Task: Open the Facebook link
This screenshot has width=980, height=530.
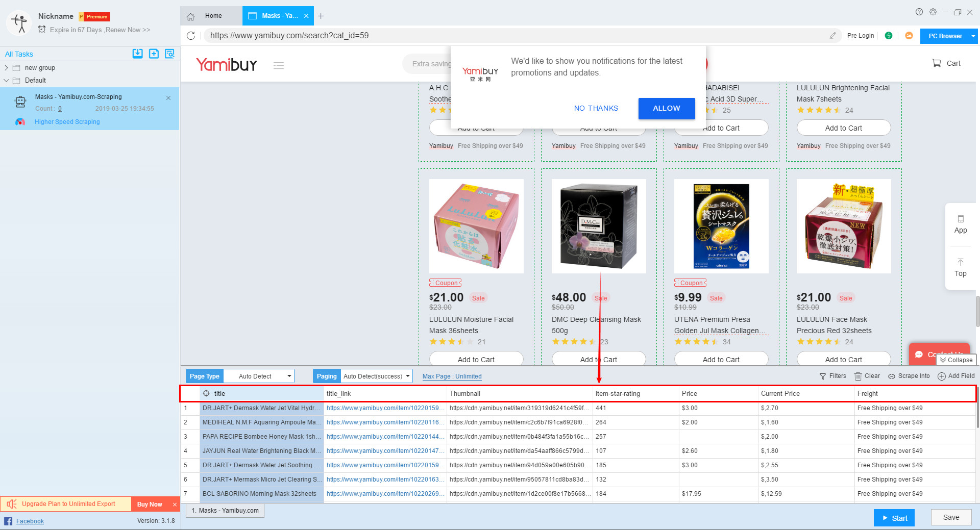Action: (x=30, y=521)
